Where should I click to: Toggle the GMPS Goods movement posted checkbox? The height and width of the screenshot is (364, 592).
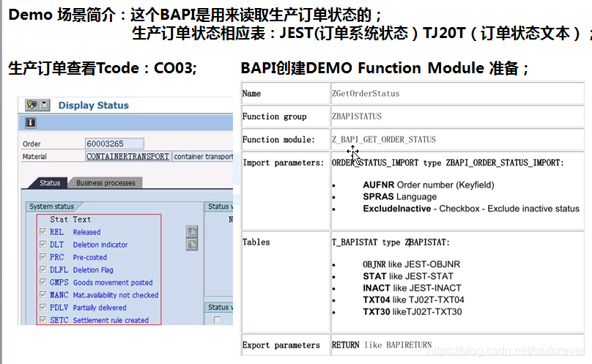pyautogui.click(x=43, y=282)
